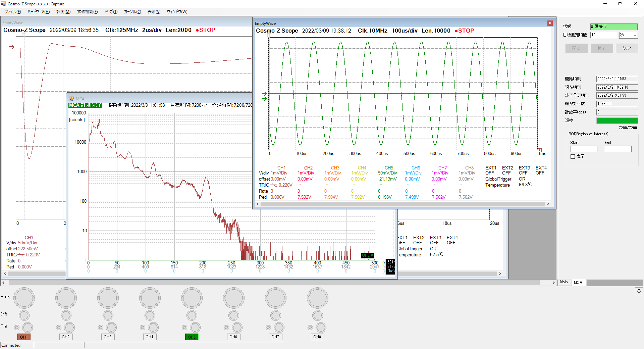Click the EmptyWave window horizontal scrollbar

(x=402, y=204)
